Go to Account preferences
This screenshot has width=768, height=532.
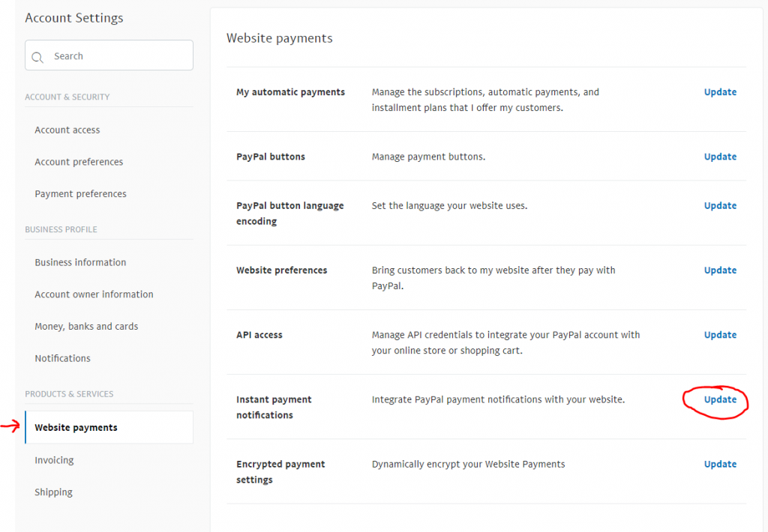(79, 162)
